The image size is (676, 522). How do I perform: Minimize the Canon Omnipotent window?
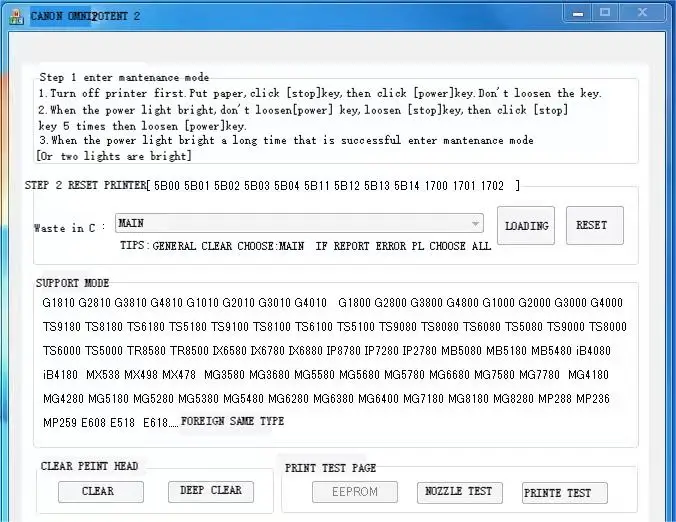pos(578,13)
